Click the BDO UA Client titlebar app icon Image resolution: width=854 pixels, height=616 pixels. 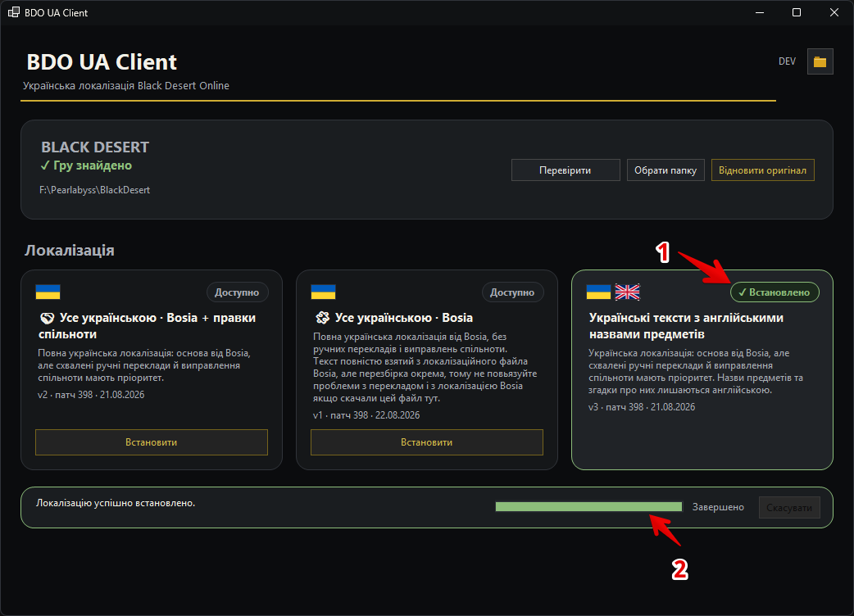(x=14, y=12)
